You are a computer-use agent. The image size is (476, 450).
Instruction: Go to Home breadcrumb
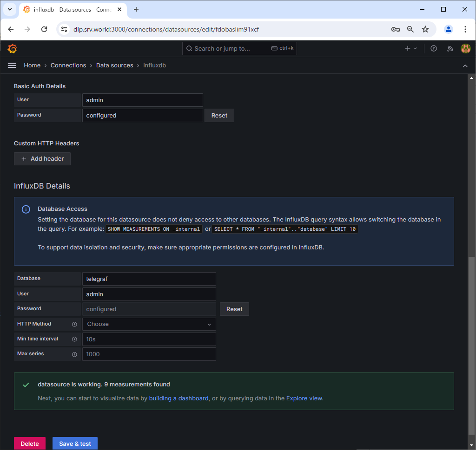click(x=32, y=65)
